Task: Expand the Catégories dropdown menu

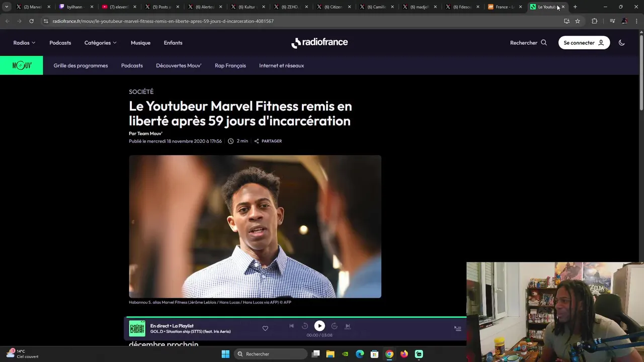Action: click(101, 43)
